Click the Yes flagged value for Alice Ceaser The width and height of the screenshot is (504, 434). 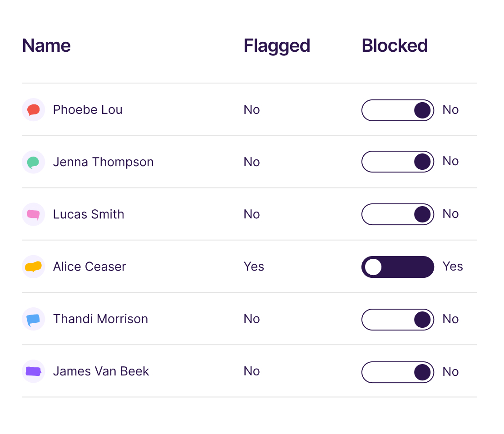(254, 266)
